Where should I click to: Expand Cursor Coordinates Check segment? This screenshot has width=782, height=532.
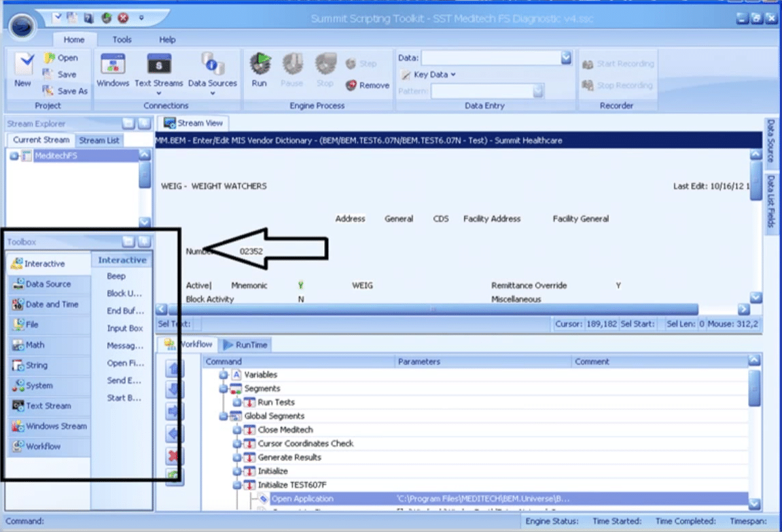pyautogui.click(x=237, y=444)
